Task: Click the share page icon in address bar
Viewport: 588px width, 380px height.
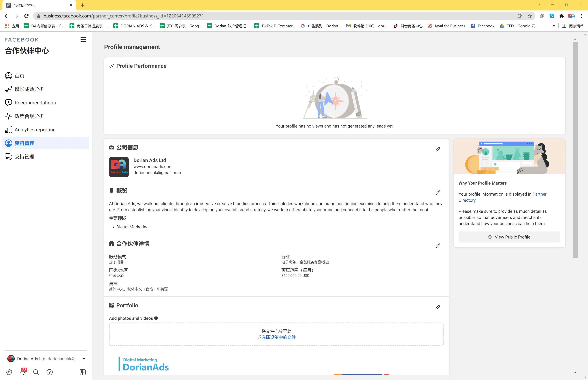Action: click(520, 16)
